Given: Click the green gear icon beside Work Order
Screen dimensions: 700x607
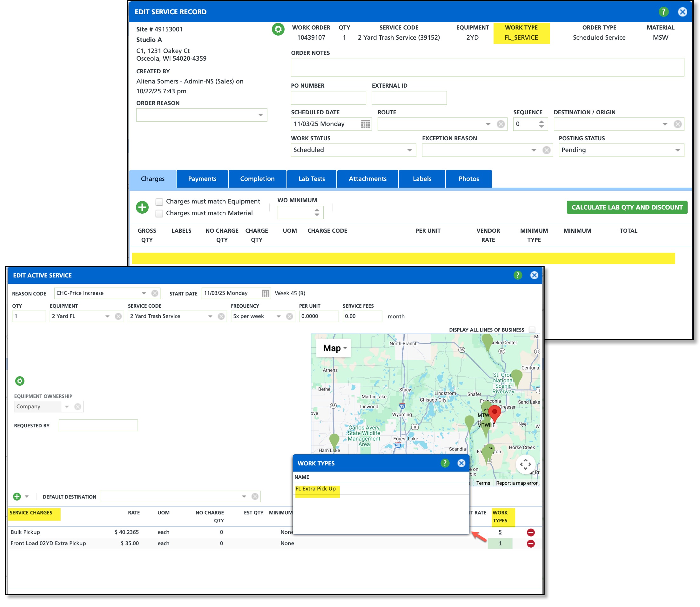Looking at the screenshot, I should click(278, 30).
